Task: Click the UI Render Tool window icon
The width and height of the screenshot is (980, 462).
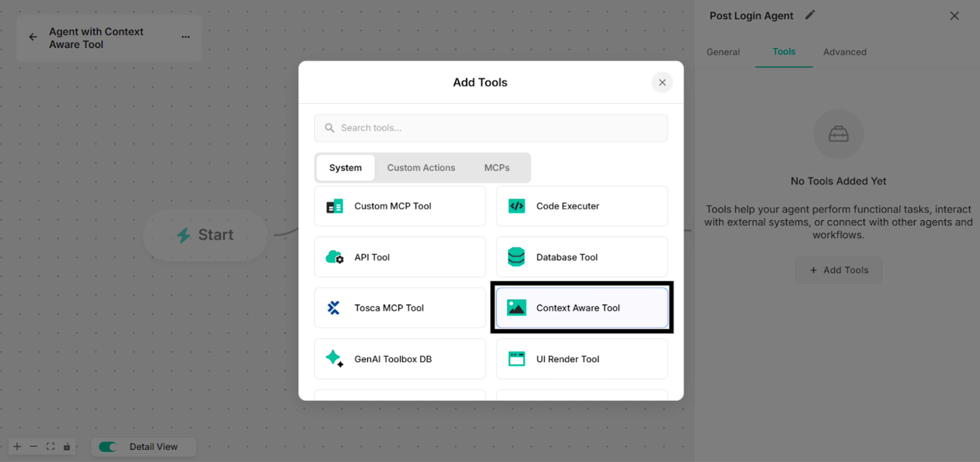Action: coord(516,359)
